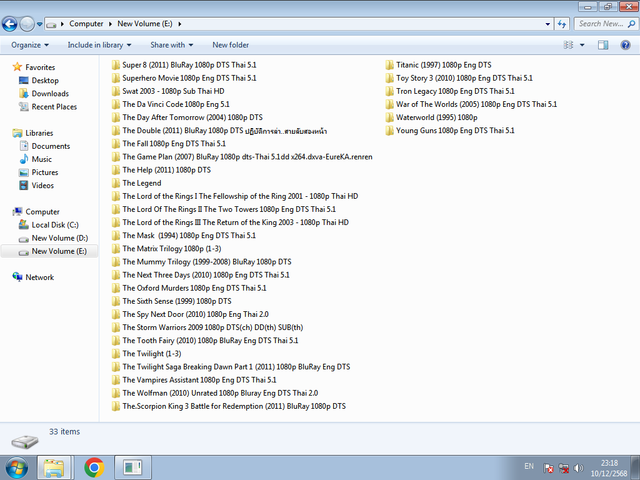This screenshot has width=640, height=480.
Task: Open the Include in library dropdown
Action: (99, 45)
